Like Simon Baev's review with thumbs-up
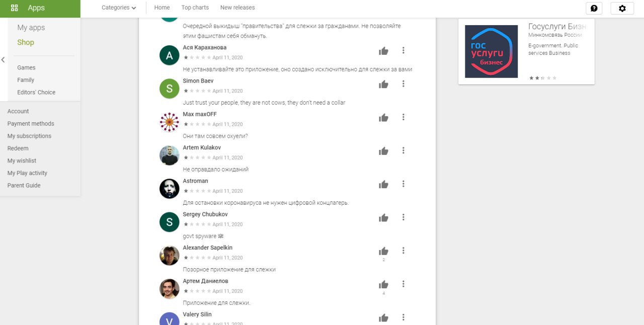 click(383, 84)
